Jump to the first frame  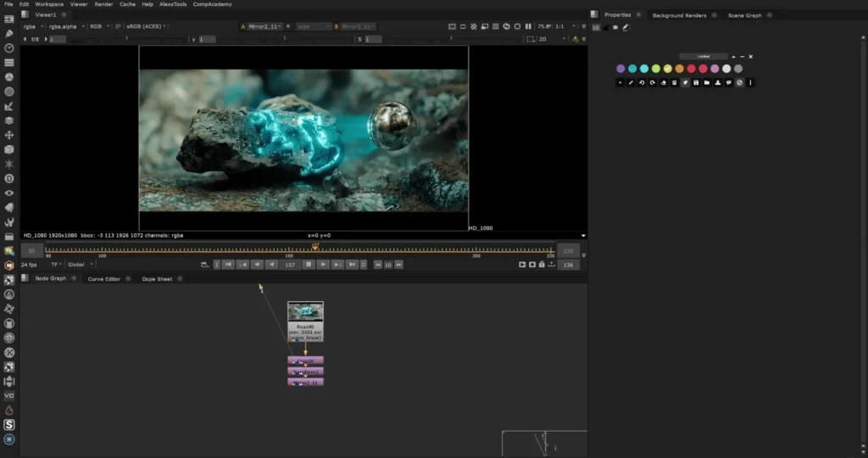click(228, 265)
